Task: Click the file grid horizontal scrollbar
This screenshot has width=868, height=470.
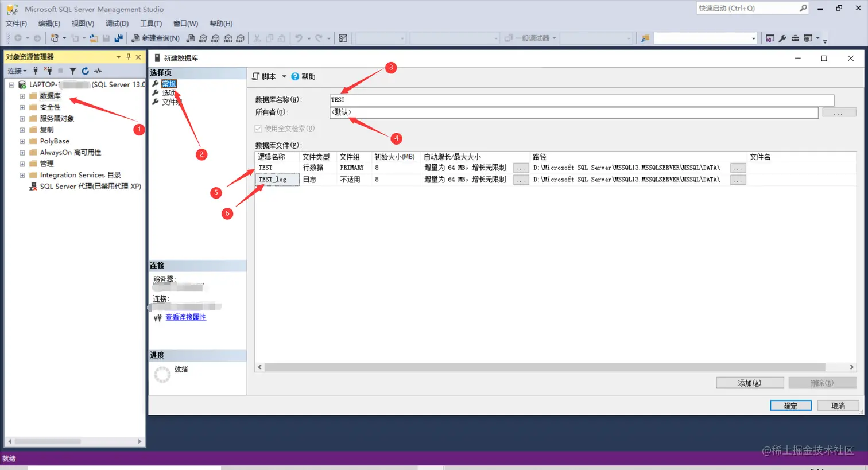Action: pyautogui.click(x=555, y=367)
